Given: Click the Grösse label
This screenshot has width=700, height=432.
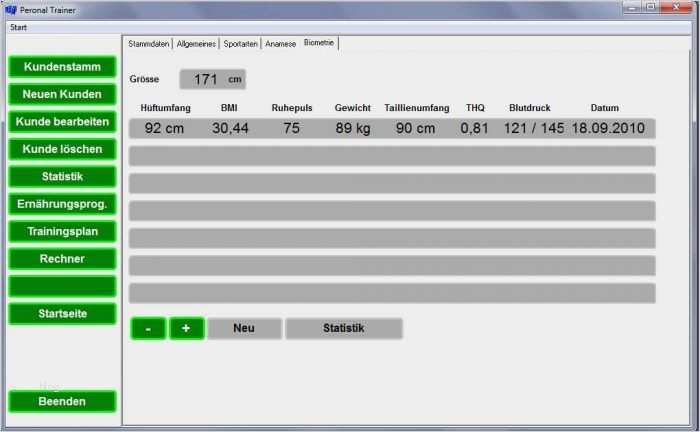Looking at the screenshot, I should pyautogui.click(x=144, y=79).
